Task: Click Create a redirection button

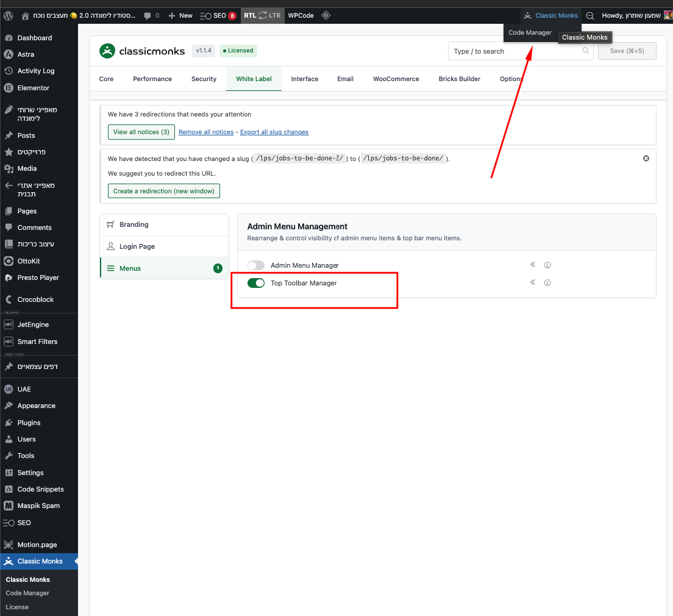Action: pyautogui.click(x=164, y=191)
